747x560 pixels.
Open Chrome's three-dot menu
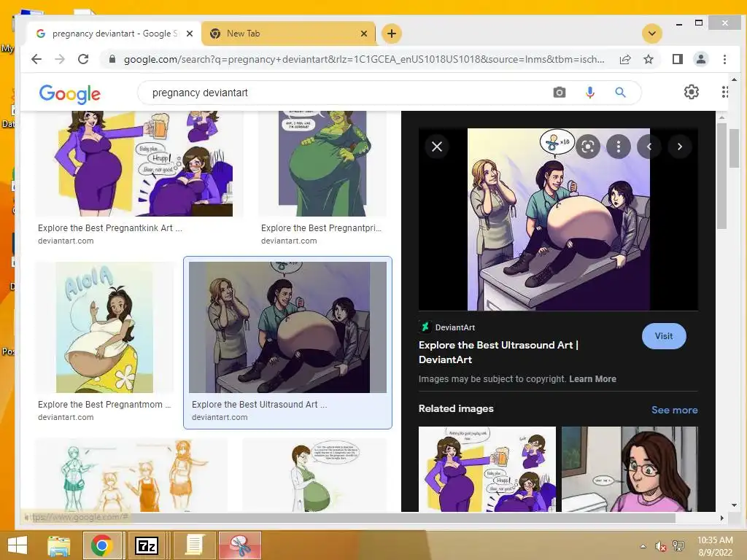[724, 59]
